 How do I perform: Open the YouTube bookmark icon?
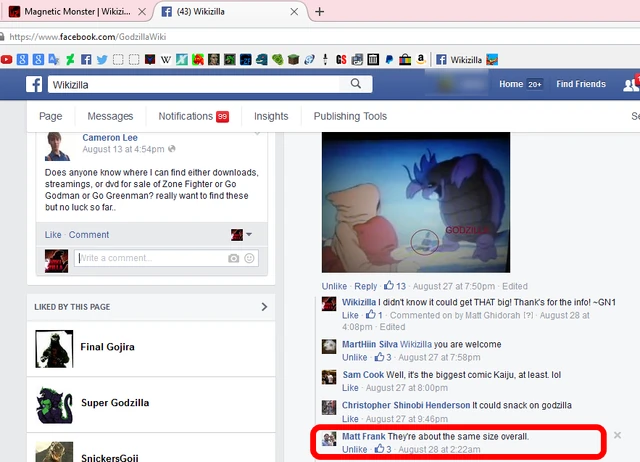pyautogui.click(x=7, y=59)
